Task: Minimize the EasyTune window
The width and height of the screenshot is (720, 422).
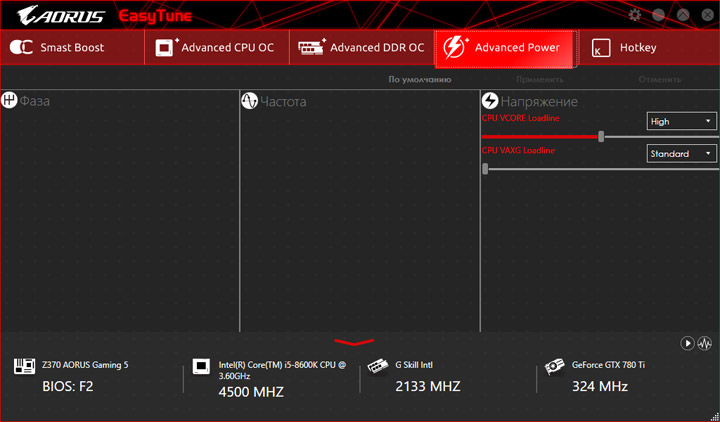Action: 658,15
